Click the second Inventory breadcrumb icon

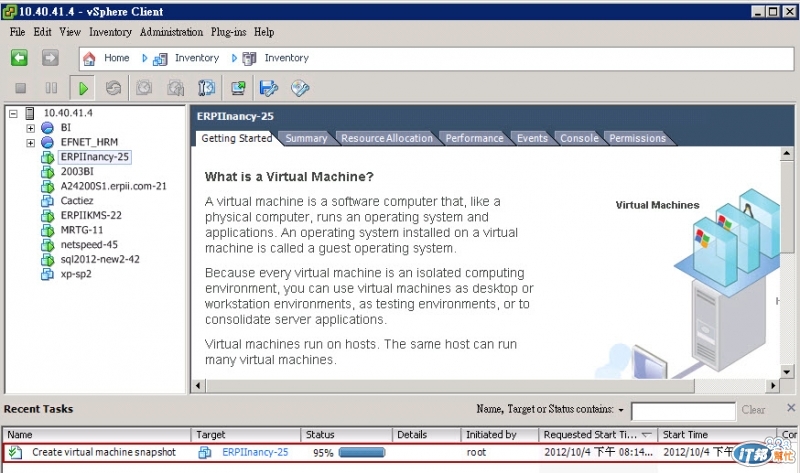click(249, 59)
